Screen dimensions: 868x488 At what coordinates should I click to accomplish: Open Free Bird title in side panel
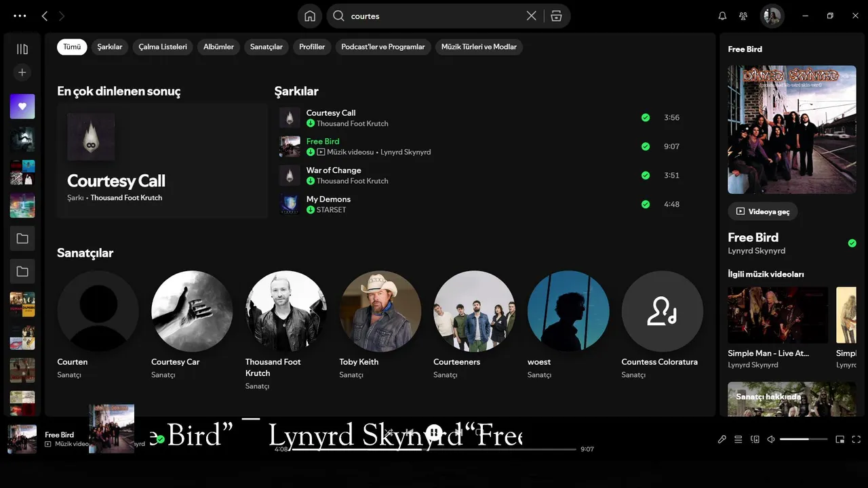coord(753,237)
